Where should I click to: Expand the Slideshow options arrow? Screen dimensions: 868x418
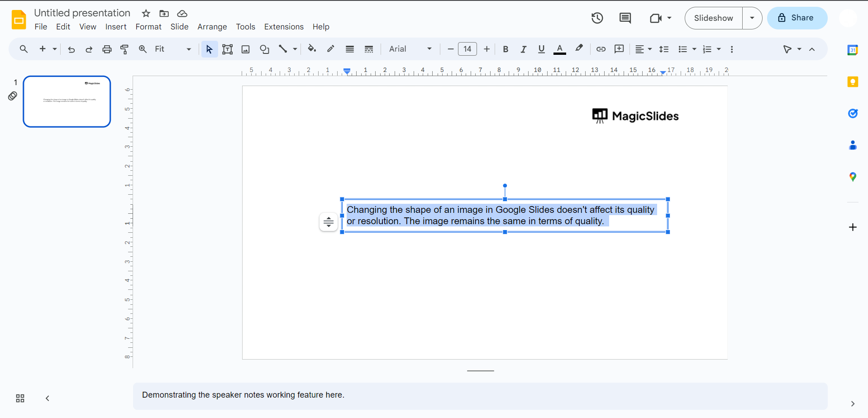(752, 18)
